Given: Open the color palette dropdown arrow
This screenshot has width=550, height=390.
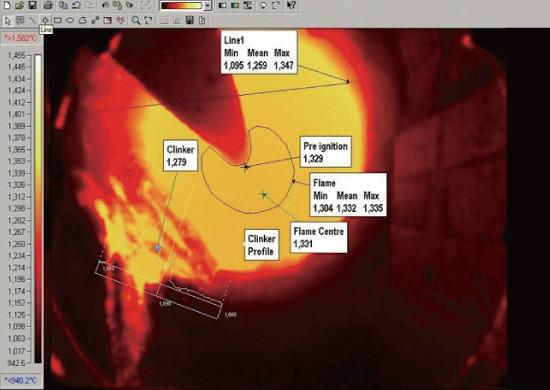Looking at the screenshot, I should (x=208, y=6).
